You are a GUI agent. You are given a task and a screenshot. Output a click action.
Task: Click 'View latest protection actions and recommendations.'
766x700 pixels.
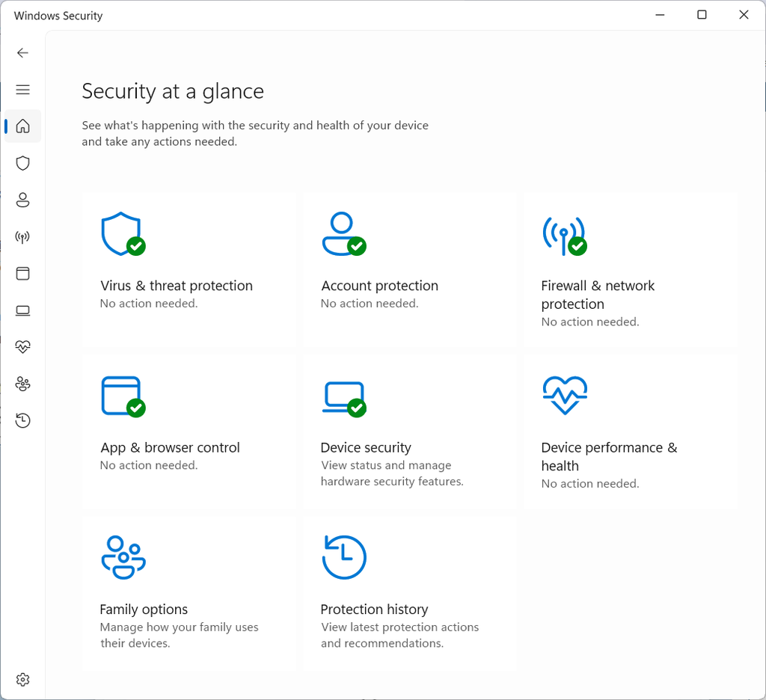coord(400,635)
